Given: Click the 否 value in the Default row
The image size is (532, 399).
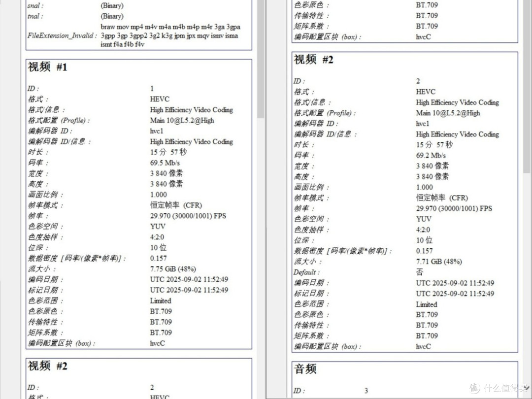Looking at the screenshot, I should 420,272.
